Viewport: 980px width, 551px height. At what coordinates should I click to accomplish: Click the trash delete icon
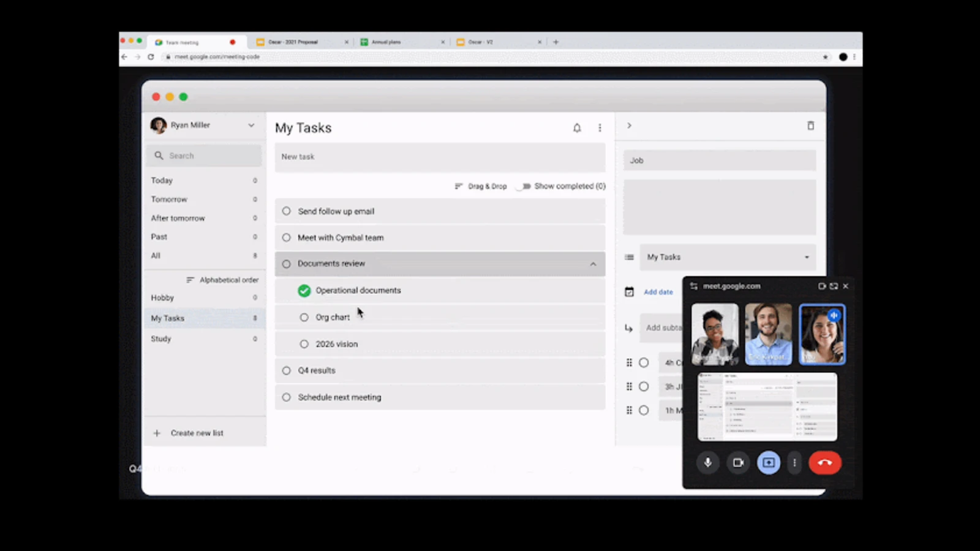click(810, 126)
